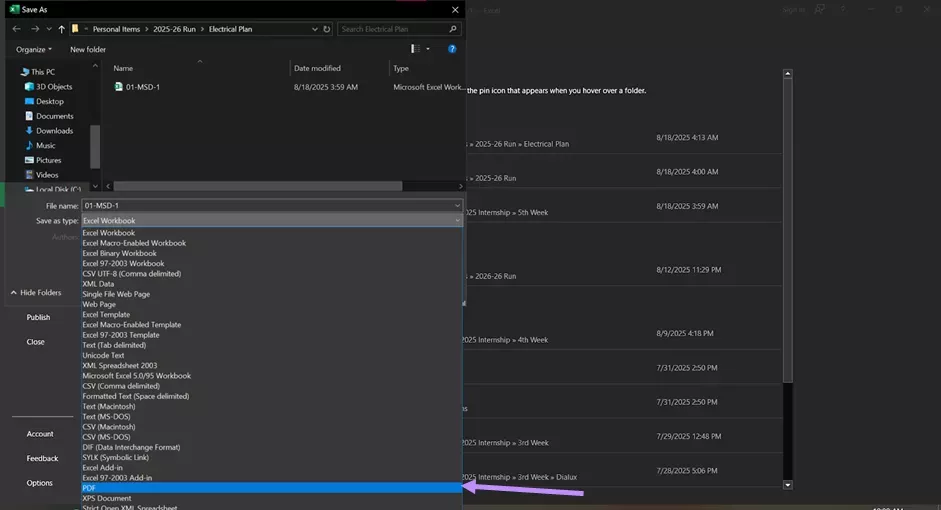Collapse with Hide Folders

coord(36,293)
